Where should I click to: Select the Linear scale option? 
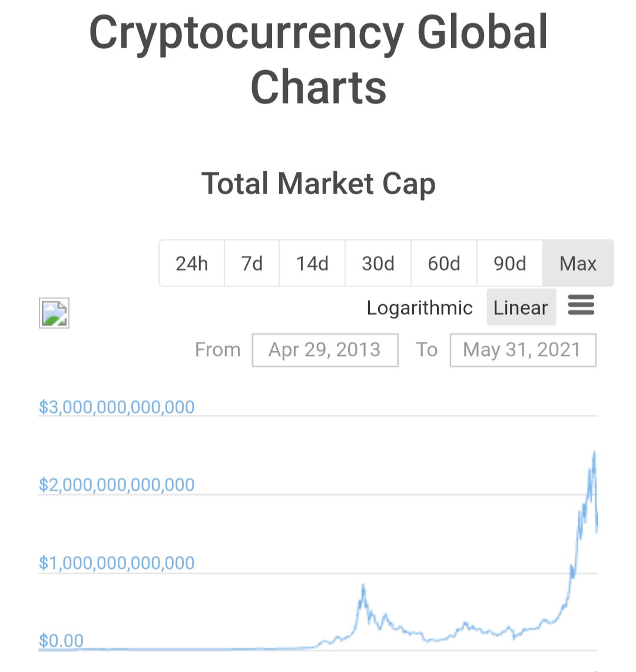tap(521, 307)
